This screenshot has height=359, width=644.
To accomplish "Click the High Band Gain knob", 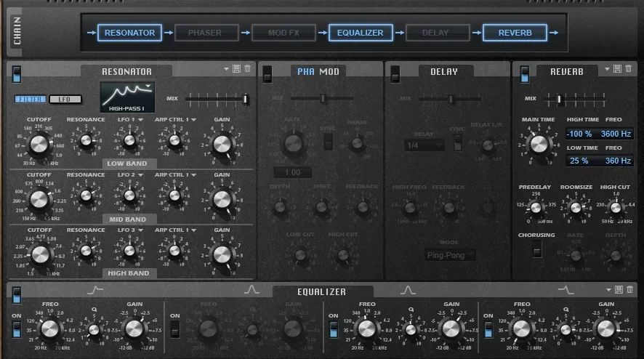I will (222, 254).
